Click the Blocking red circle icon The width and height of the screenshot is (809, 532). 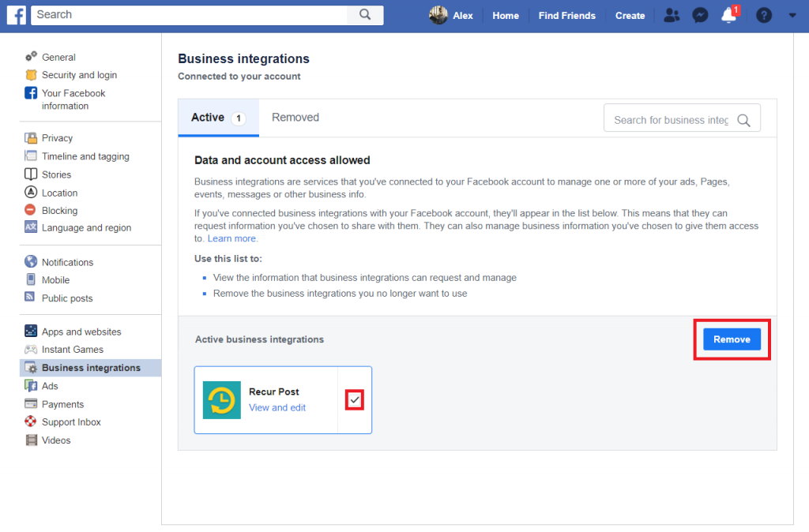[x=31, y=210]
